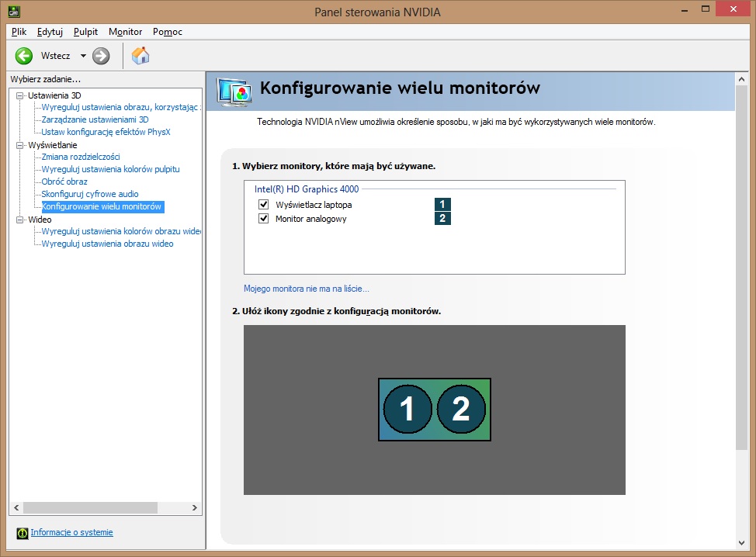Select display 1 circle in arrangement area
This screenshot has height=557, width=756.
point(407,409)
